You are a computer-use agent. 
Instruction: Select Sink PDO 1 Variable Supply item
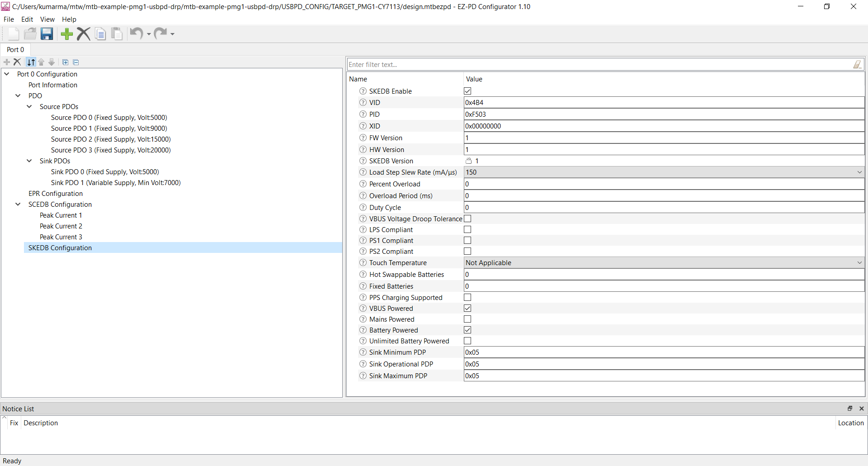(x=116, y=183)
